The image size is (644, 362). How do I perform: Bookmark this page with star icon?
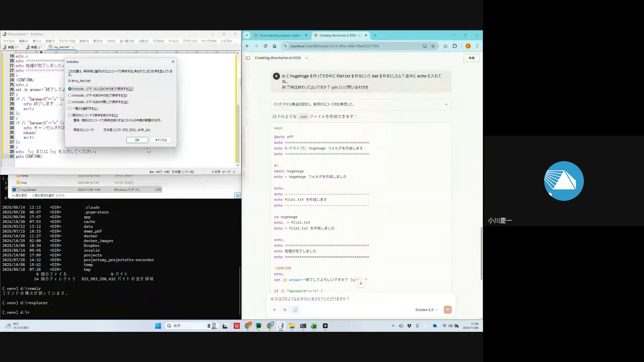tap(433, 46)
